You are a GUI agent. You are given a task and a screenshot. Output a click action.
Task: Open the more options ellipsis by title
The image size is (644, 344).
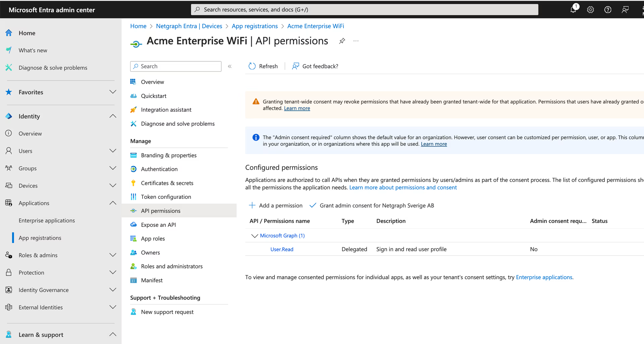[x=356, y=41]
